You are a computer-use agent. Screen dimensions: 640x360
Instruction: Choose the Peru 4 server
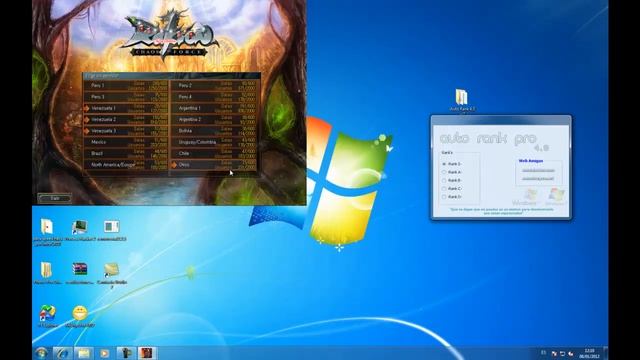tap(213, 97)
